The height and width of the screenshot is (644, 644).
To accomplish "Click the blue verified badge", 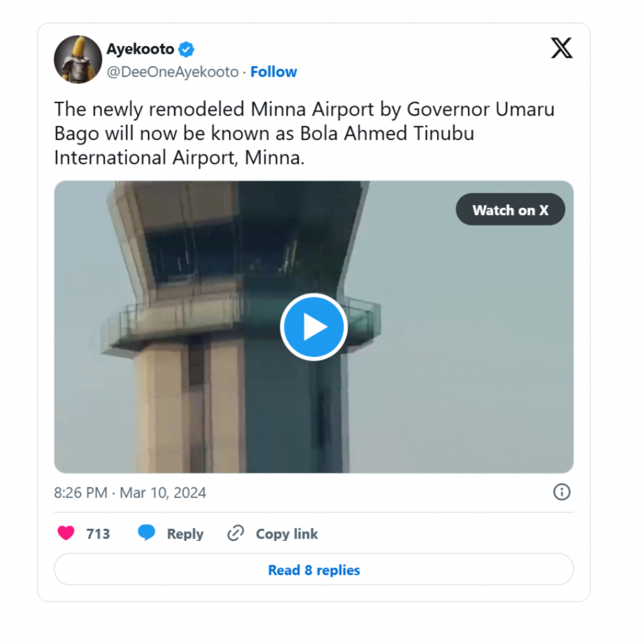I will click(x=187, y=49).
